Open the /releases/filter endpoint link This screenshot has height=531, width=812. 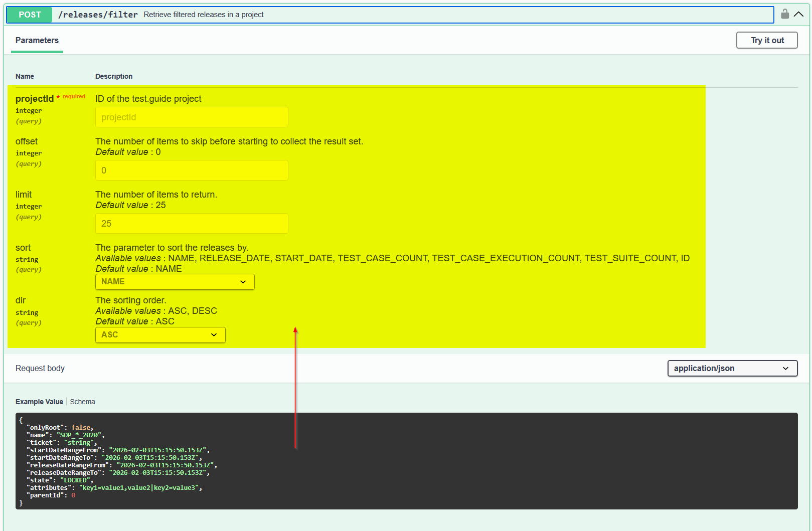97,15
